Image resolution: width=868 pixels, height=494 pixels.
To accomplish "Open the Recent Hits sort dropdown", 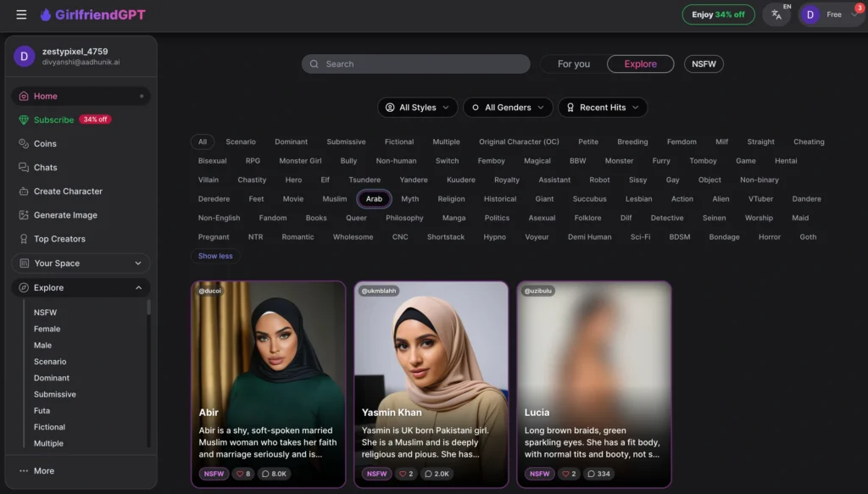I will pyautogui.click(x=603, y=108).
